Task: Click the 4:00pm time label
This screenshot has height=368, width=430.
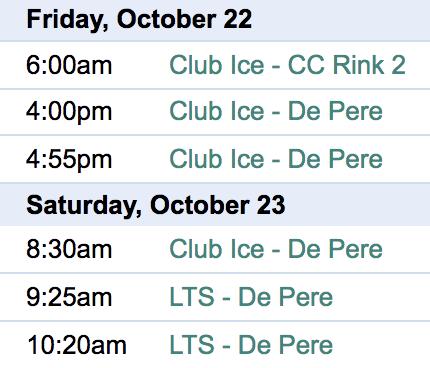Action: pos(69,112)
